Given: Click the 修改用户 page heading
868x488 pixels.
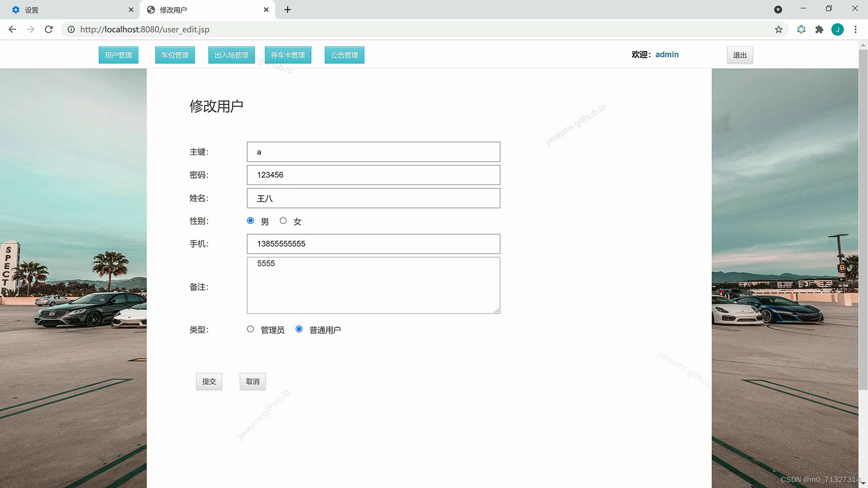Looking at the screenshot, I should (x=217, y=106).
